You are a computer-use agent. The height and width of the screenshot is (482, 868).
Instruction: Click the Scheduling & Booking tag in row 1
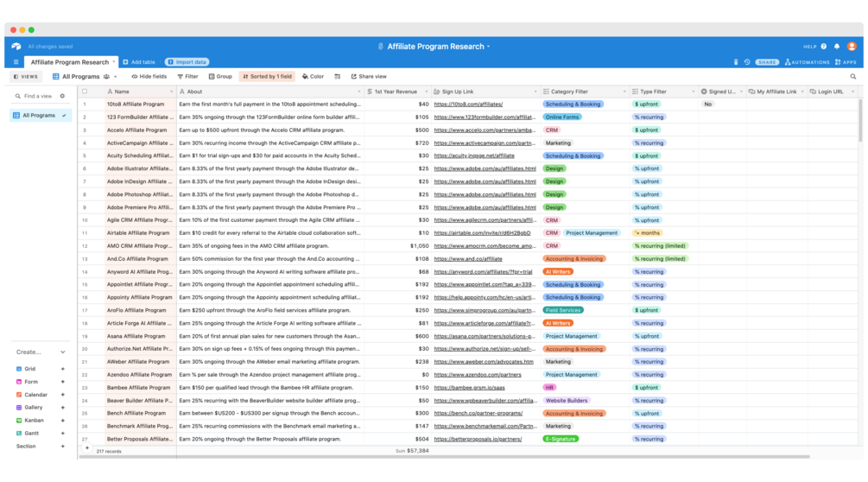coord(573,104)
